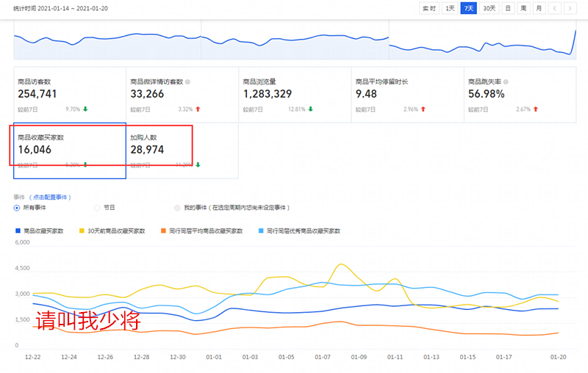
Task: Select the 1天 time range
Action: [450, 8]
